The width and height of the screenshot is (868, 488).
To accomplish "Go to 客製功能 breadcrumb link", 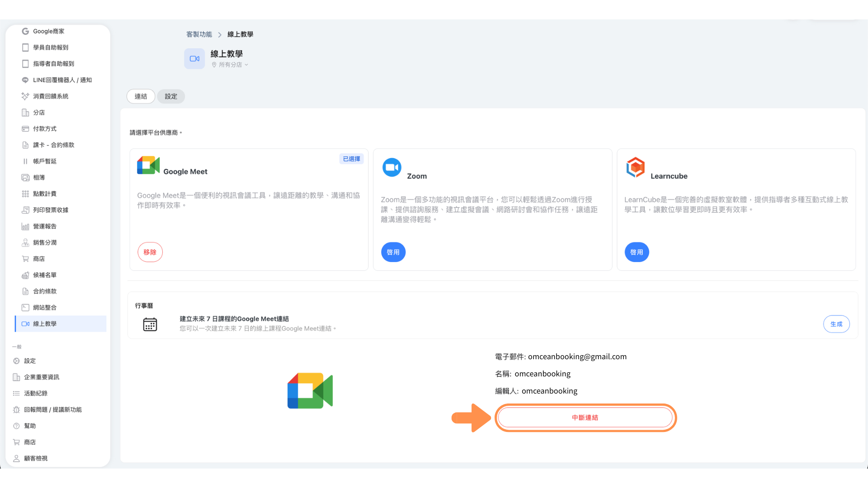I will point(199,34).
